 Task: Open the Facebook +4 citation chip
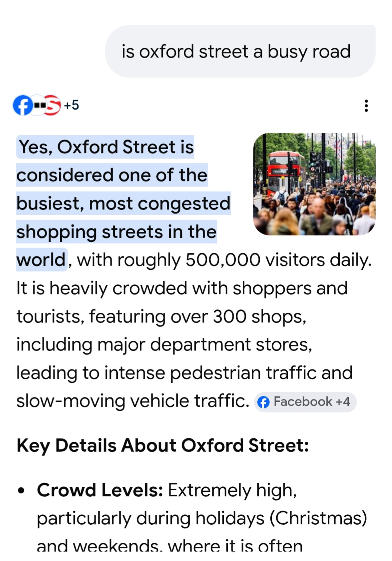tap(305, 402)
